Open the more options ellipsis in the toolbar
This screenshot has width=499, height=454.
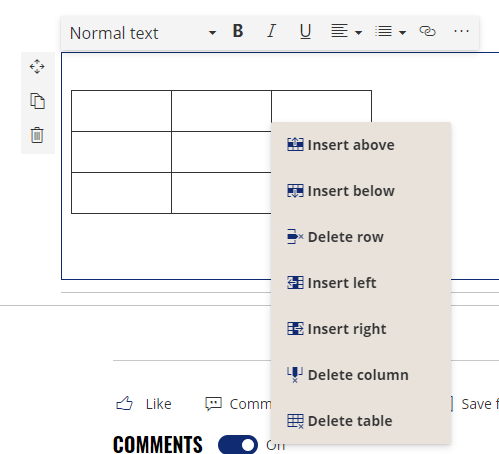(461, 31)
